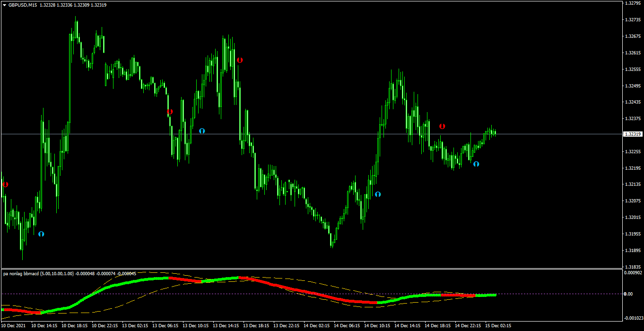Screen dimensions: 644x331
Task: Click the 1.32735 price axis label
Action: click(x=632, y=20)
